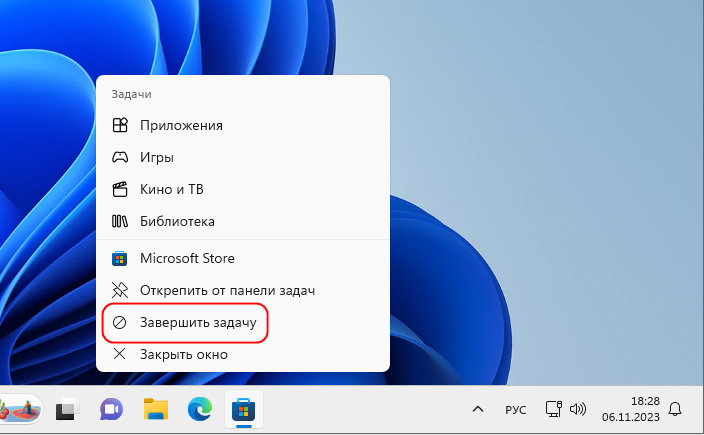
Task: Click the volume speaker tray icon
Action: point(578,409)
